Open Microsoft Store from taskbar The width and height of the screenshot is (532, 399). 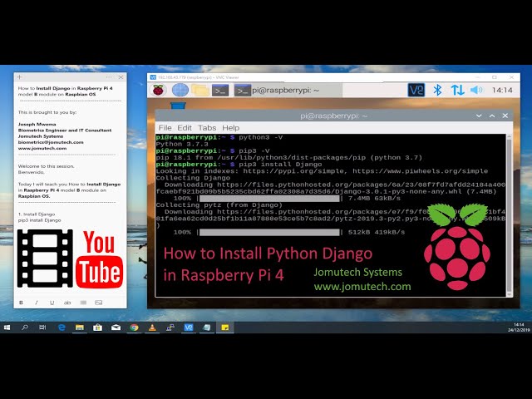tap(98, 328)
